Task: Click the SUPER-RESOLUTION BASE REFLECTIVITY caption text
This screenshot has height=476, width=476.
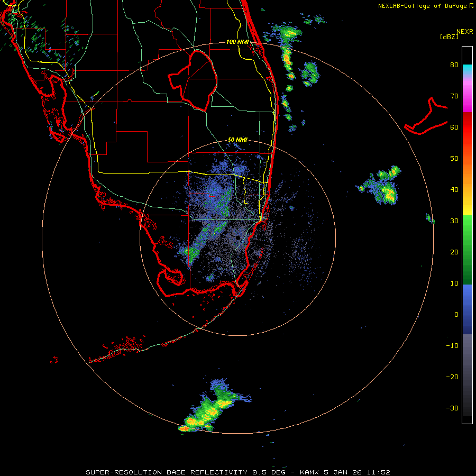Action: coord(167,472)
